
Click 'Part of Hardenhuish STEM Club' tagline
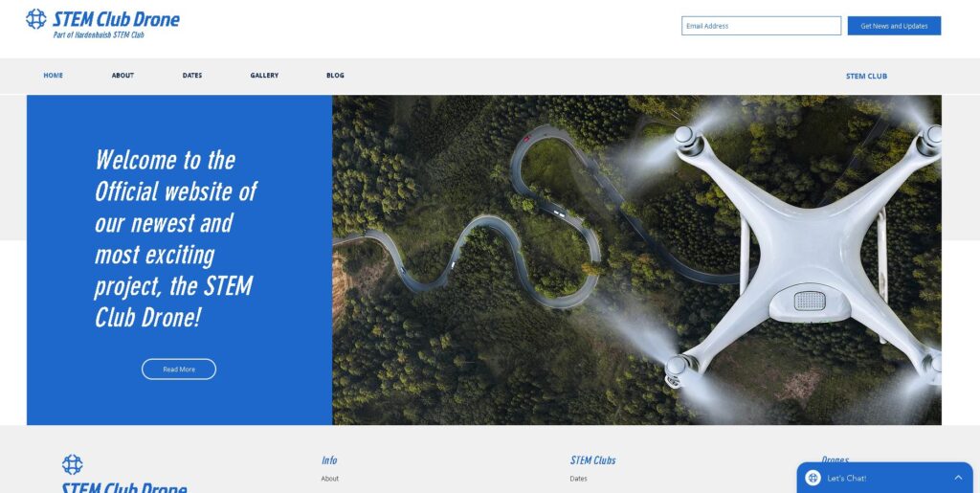tap(99, 35)
